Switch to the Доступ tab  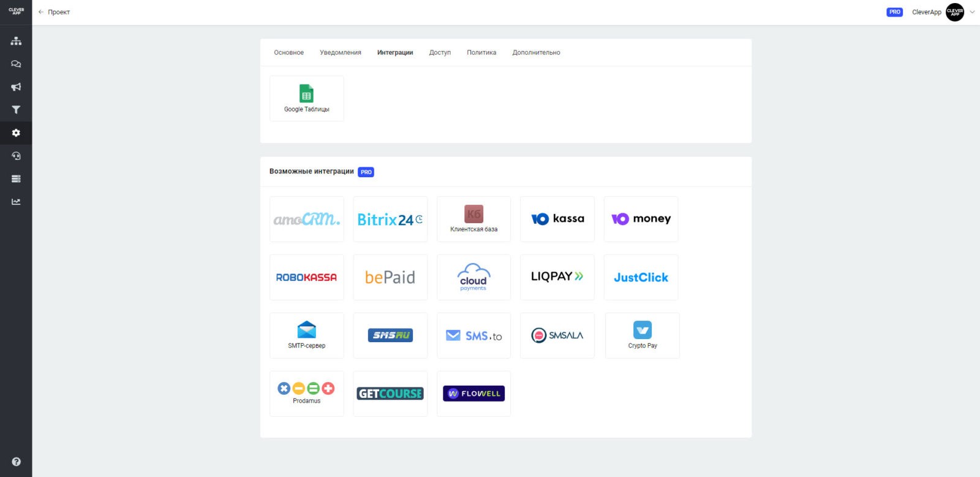coord(440,53)
